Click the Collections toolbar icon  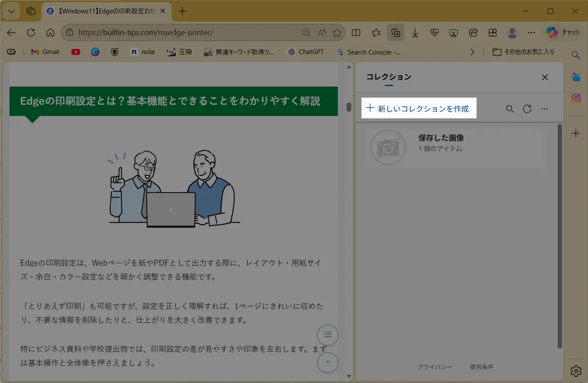tap(395, 33)
